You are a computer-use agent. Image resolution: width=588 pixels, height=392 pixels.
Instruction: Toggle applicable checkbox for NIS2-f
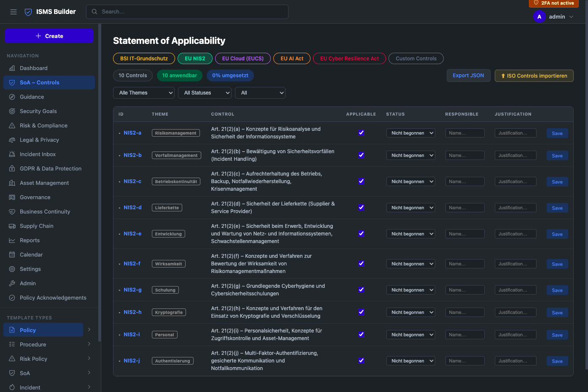click(361, 264)
